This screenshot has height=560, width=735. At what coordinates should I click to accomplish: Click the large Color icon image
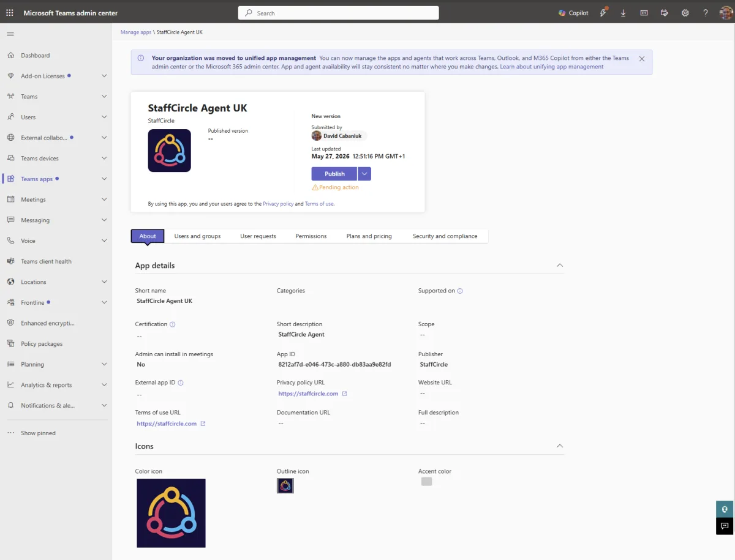171,513
